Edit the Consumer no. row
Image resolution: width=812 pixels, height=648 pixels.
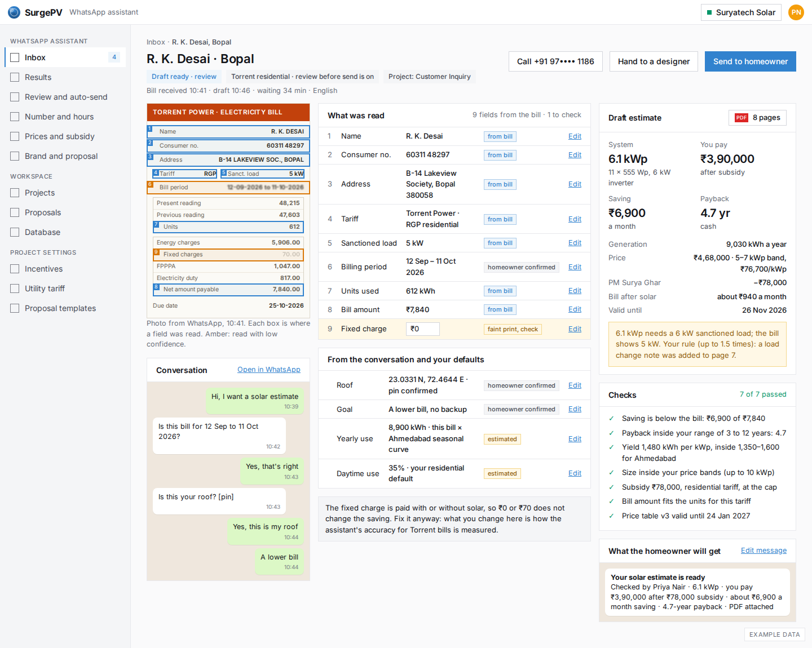click(575, 155)
